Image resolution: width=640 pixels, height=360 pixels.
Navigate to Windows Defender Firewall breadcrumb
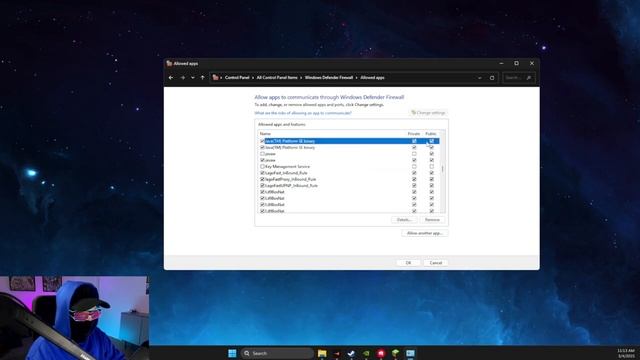click(329, 78)
